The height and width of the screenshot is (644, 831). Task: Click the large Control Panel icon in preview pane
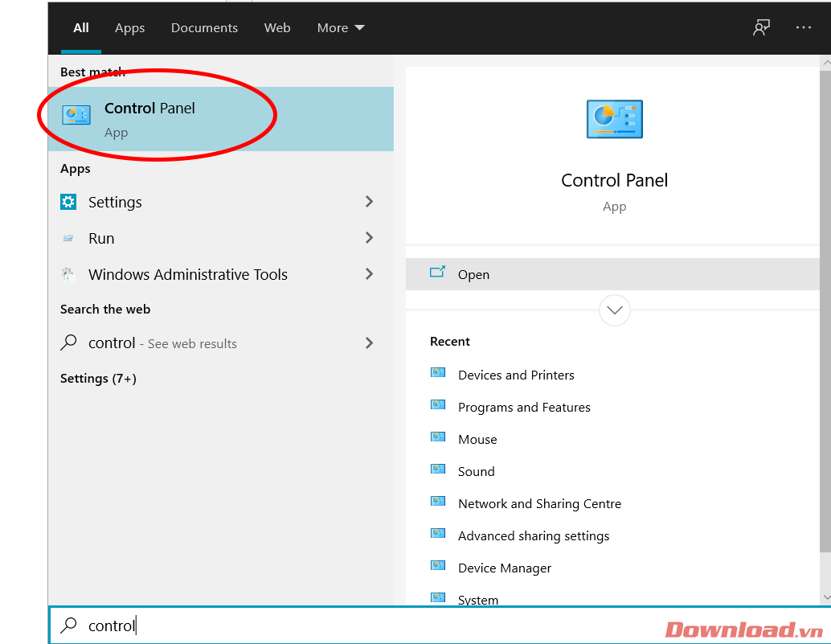614,119
